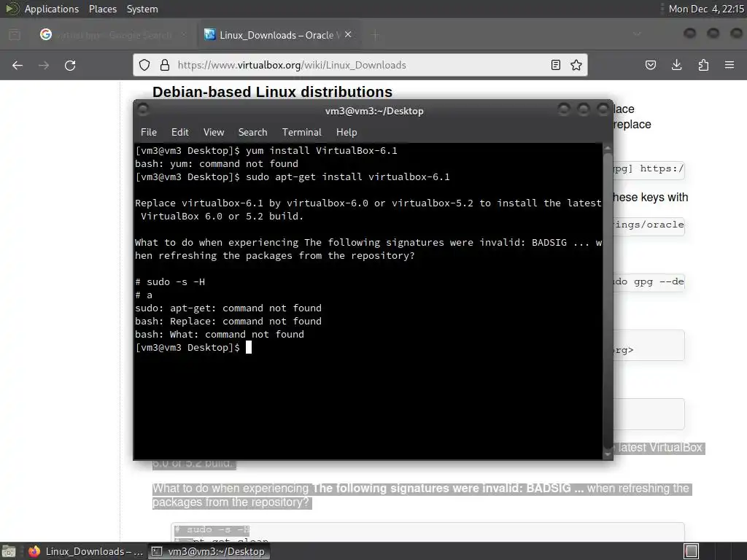Reload the page with the refresh icon
747x560 pixels.
pos(70,65)
